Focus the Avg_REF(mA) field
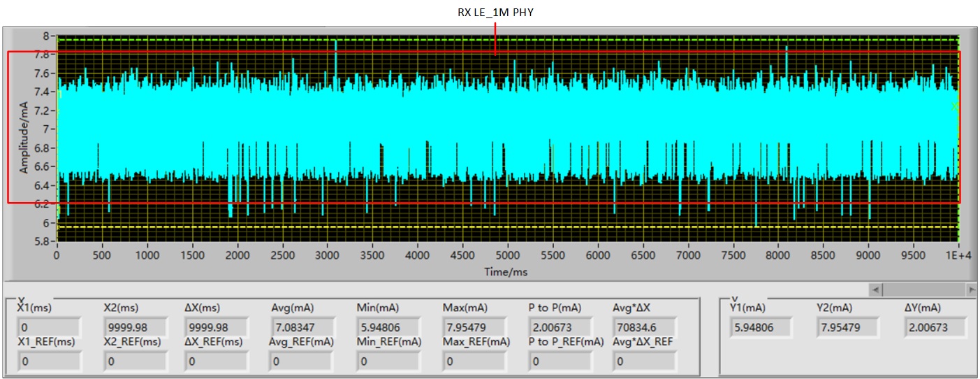This screenshot has width=980, height=379. point(301,361)
